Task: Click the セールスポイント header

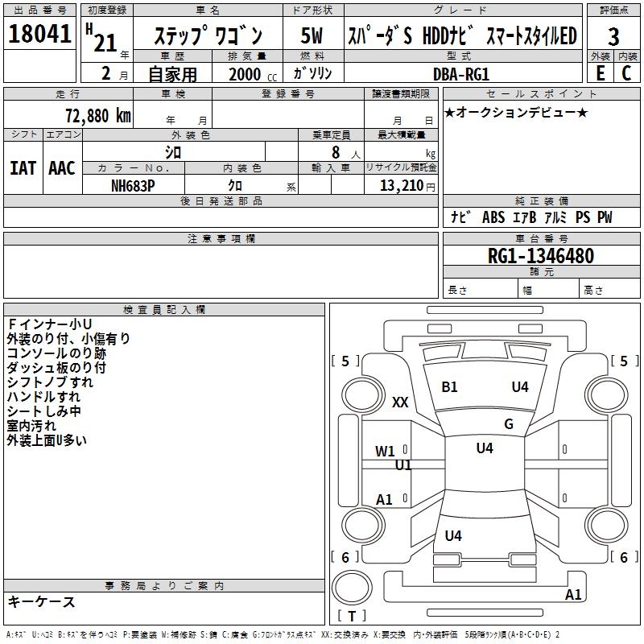Action: (x=541, y=93)
